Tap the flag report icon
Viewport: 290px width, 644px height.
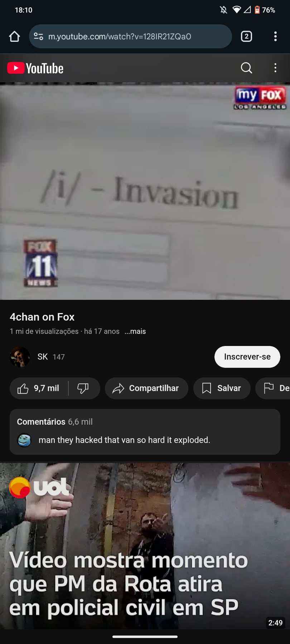pos(269,388)
